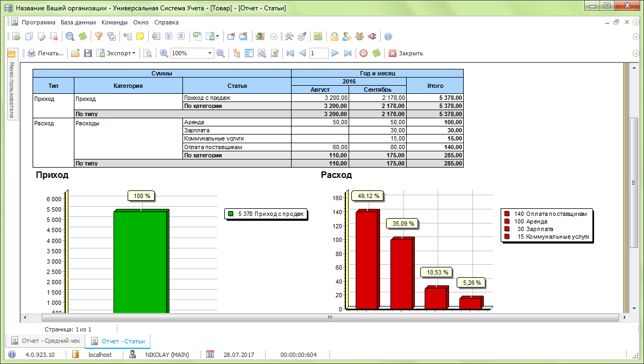Click the refresh icon in report toolbar
Viewport: 644px width, 364px height.
[376, 53]
